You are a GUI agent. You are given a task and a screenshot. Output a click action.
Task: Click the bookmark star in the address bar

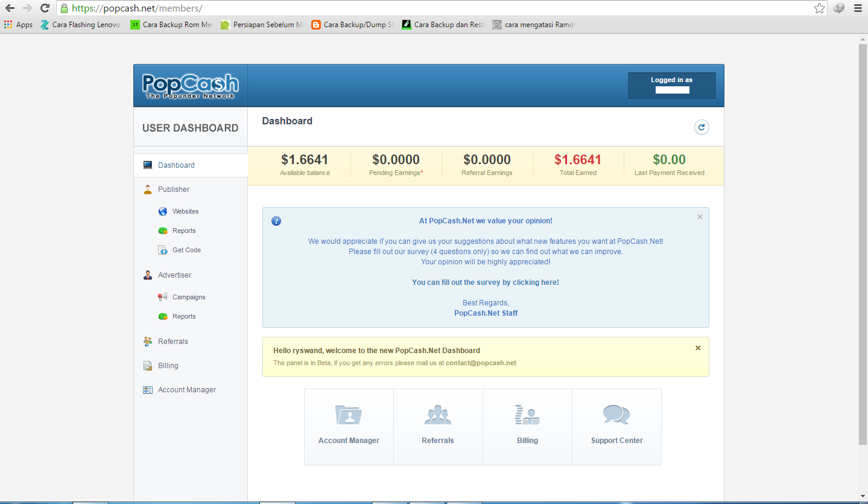(x=819, y=9)
